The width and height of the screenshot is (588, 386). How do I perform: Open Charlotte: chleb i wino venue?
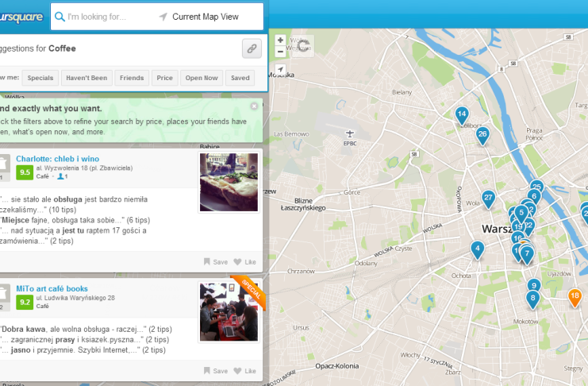tap(57, 159)
